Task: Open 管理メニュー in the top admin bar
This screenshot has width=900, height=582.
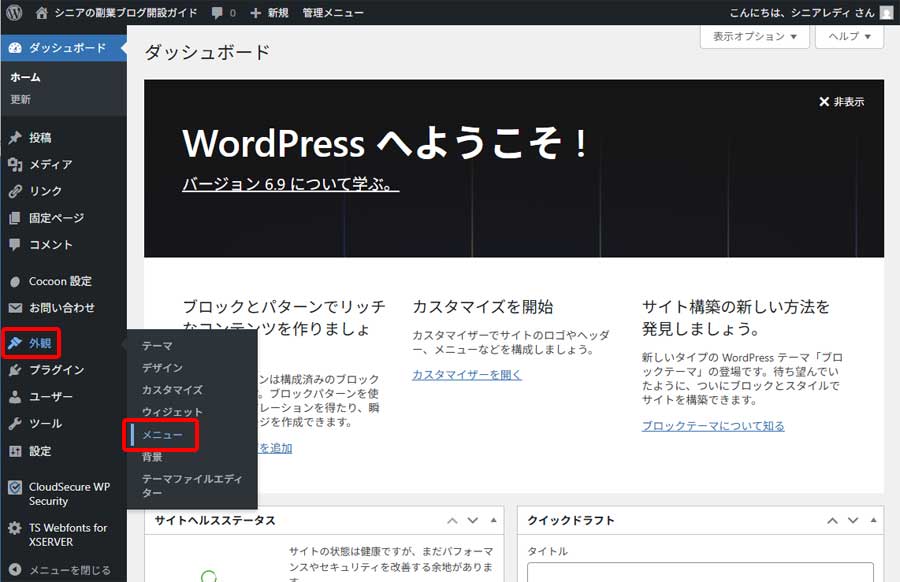Action: pyautogui.click(x=334, y=12)
